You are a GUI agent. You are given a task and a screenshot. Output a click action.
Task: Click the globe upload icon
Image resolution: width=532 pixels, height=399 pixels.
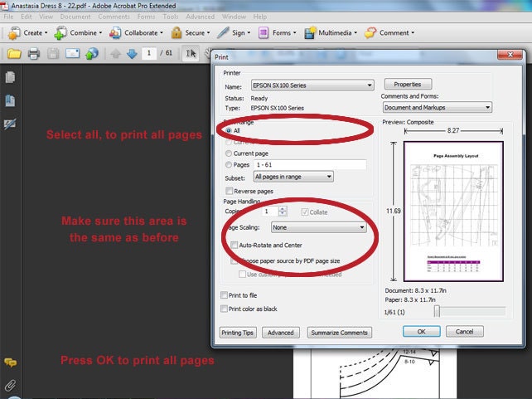[92, 53]
